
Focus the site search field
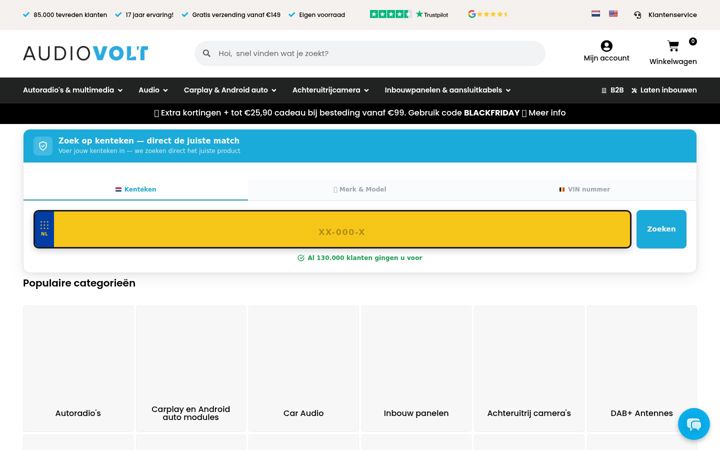pos(370,53)
